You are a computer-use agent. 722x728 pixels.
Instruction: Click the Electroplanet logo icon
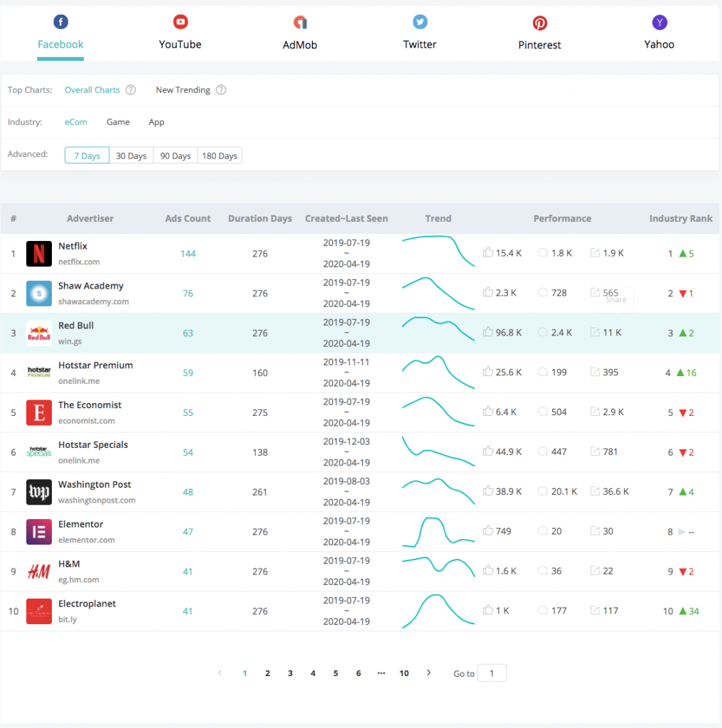tap(39, 611)
